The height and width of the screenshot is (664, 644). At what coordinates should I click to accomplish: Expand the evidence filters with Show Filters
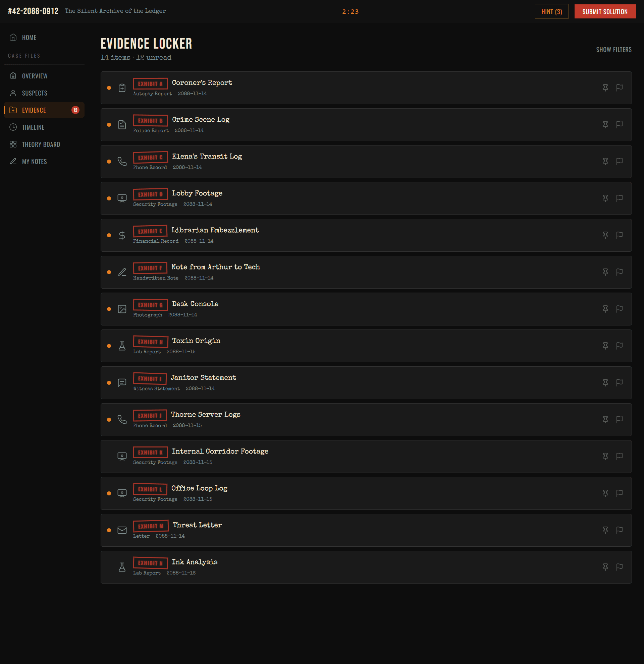[613, 50]
